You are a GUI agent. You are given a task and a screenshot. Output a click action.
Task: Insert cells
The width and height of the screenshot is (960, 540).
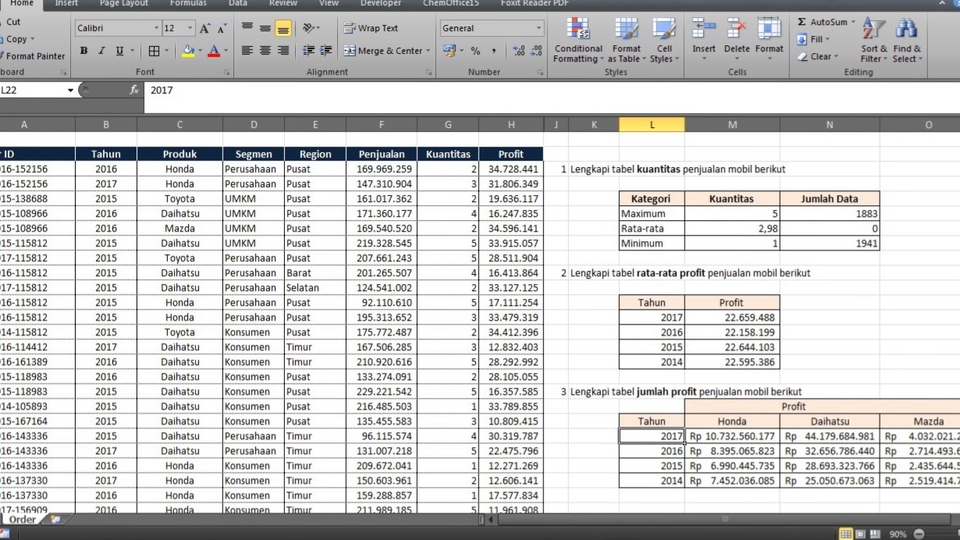click(703, 39)
